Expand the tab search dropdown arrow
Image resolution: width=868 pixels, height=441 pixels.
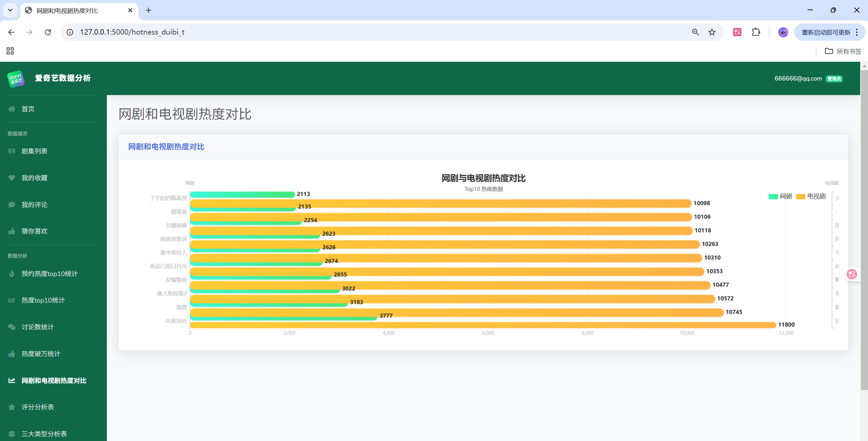tap(10, 10)
